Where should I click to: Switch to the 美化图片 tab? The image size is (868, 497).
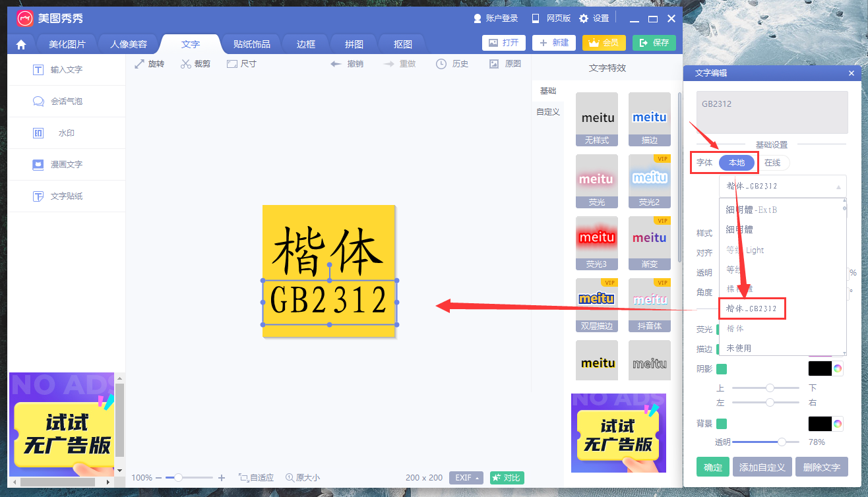(x=67, y=44)
